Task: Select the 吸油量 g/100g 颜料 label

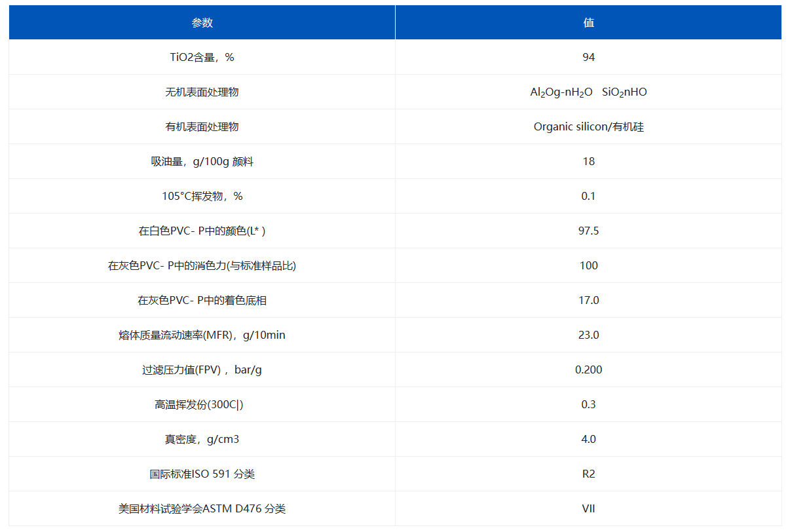Action: pyautogui.click(x=202, y=161)
